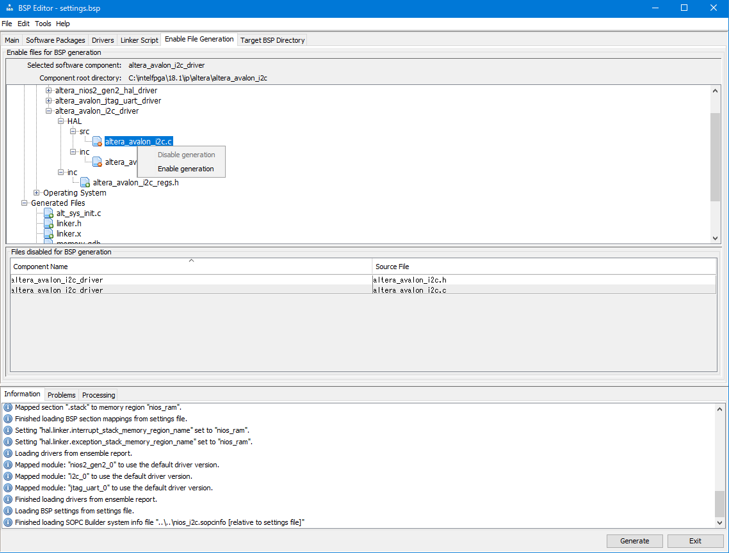Screen dimensions: 729x556
Task: Click the linker.h file icon
Action: click(x=48, y=224)
